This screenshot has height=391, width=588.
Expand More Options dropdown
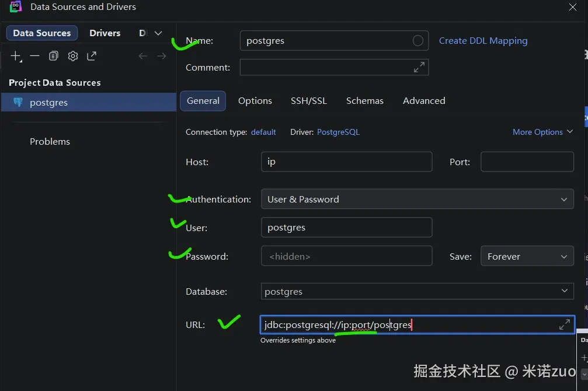(x=542, y=132)
